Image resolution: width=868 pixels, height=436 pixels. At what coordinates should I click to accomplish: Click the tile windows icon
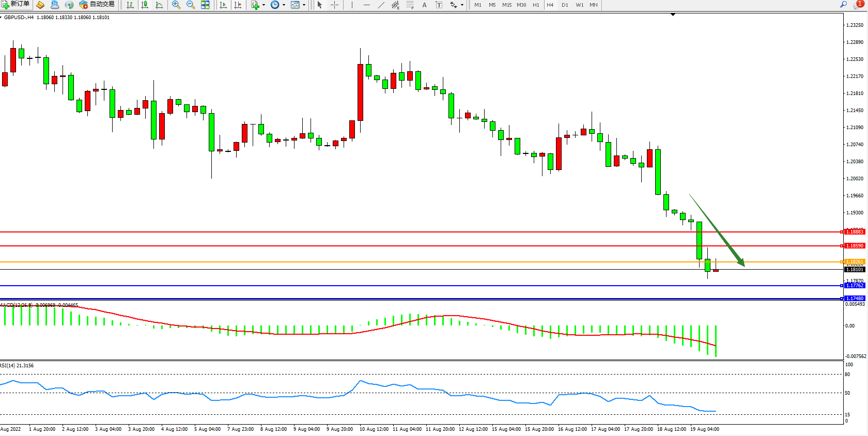point(205,5)
